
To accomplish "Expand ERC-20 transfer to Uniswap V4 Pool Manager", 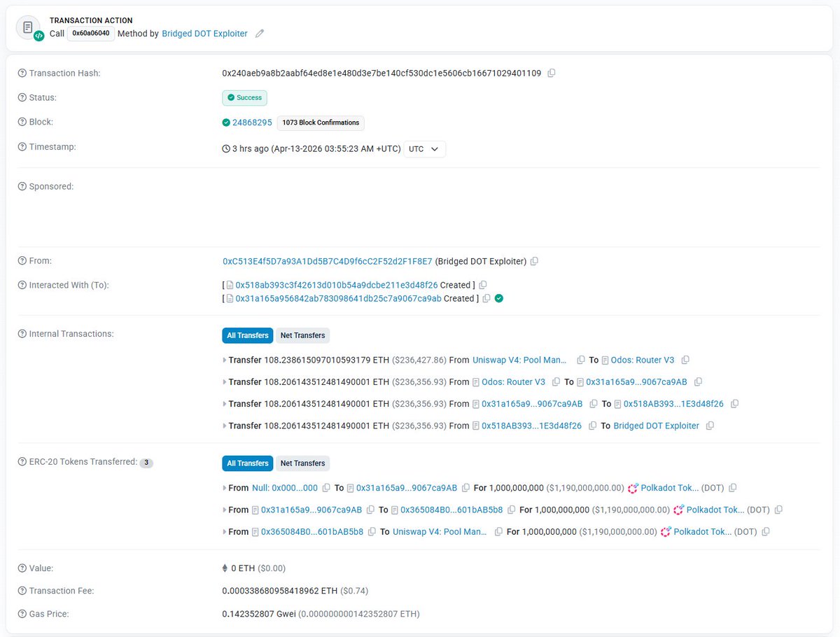I will click(x=225, y=532).
